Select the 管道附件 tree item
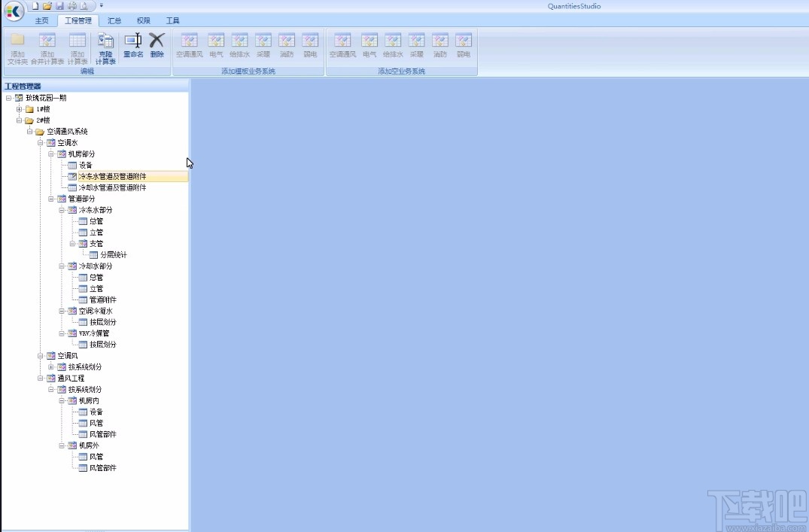Viewport: 809px width, 532px height. coord(103,299)
